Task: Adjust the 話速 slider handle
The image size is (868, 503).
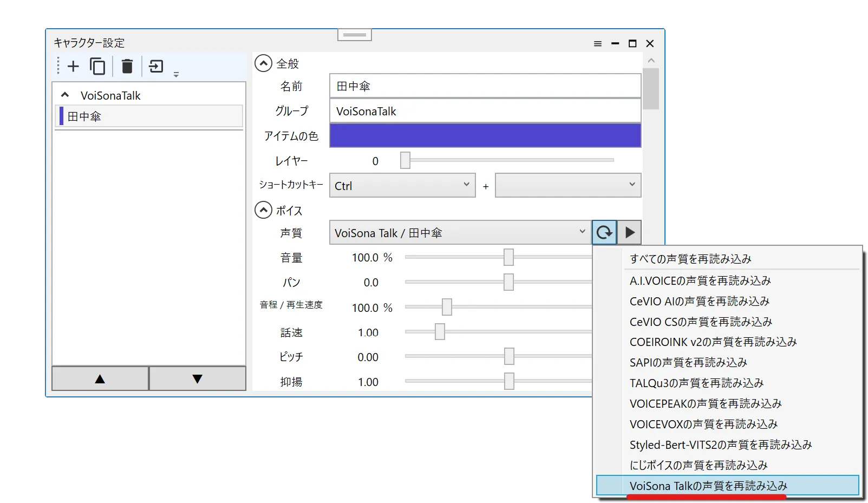Action: click(x=440, y=332)
